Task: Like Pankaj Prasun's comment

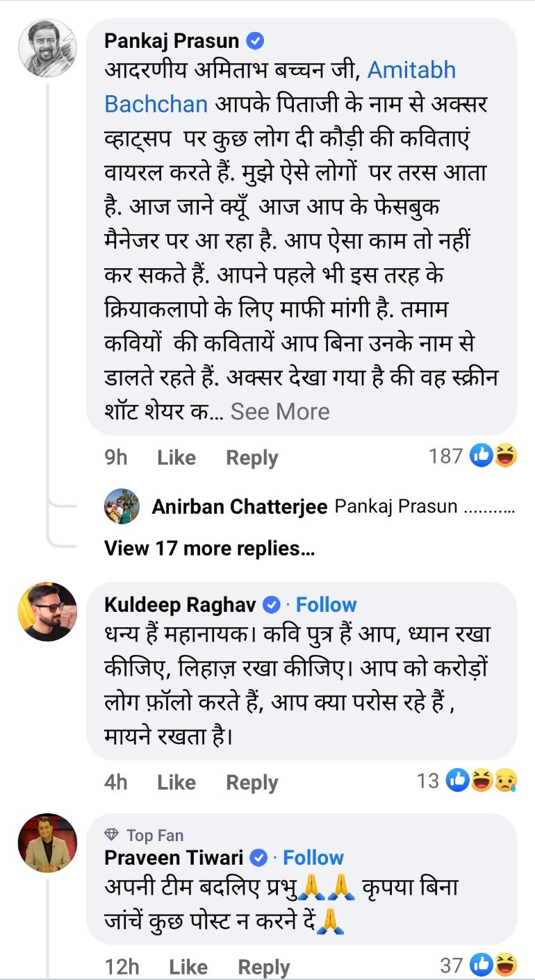Action: (x=176, y=458)
